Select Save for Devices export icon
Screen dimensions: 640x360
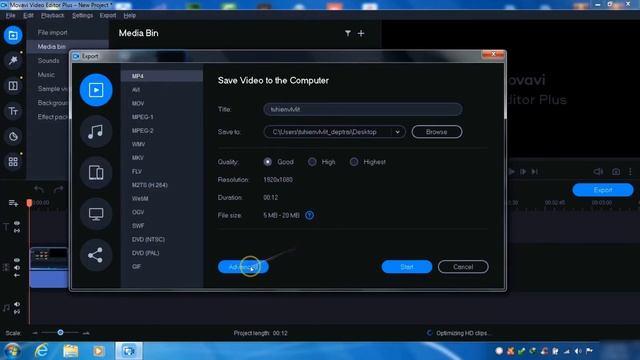click(x=96, y=173)
